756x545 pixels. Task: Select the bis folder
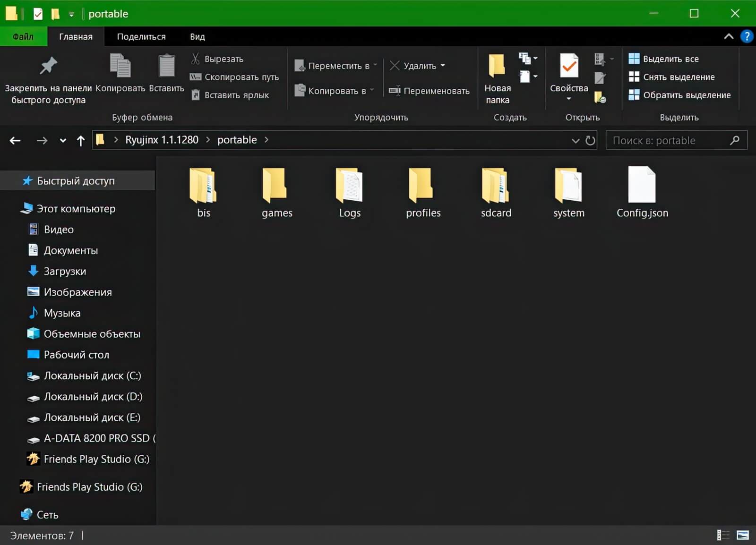[204, 192]
